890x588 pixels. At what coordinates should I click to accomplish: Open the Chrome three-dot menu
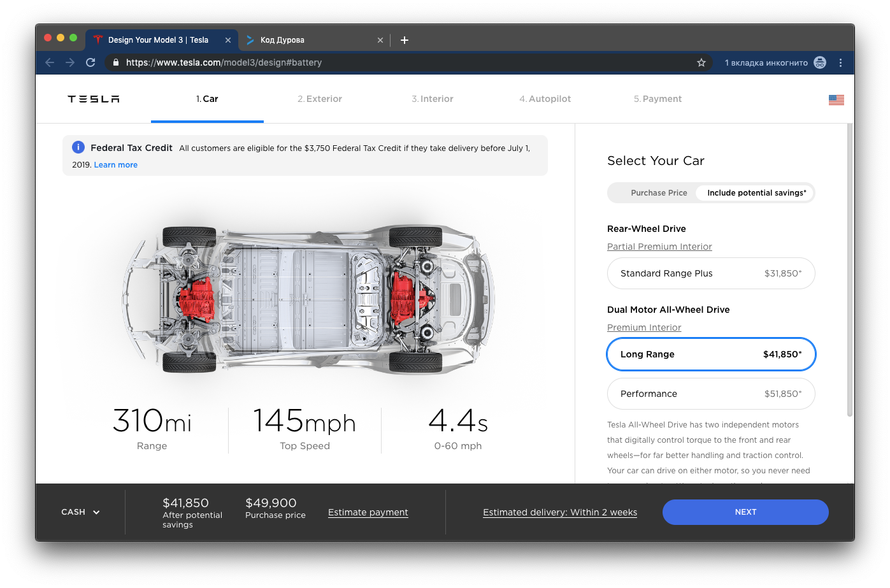(x=840, y=62)
